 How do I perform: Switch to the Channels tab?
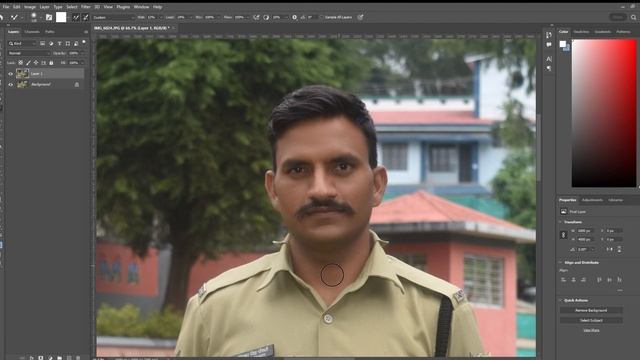tap(32, 31)
